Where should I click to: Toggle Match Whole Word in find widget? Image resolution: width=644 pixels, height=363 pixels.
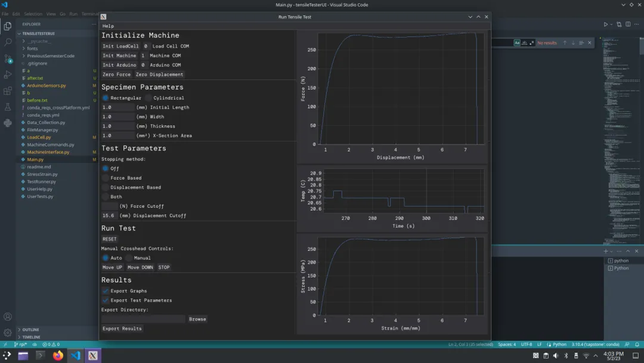[525, 43]
